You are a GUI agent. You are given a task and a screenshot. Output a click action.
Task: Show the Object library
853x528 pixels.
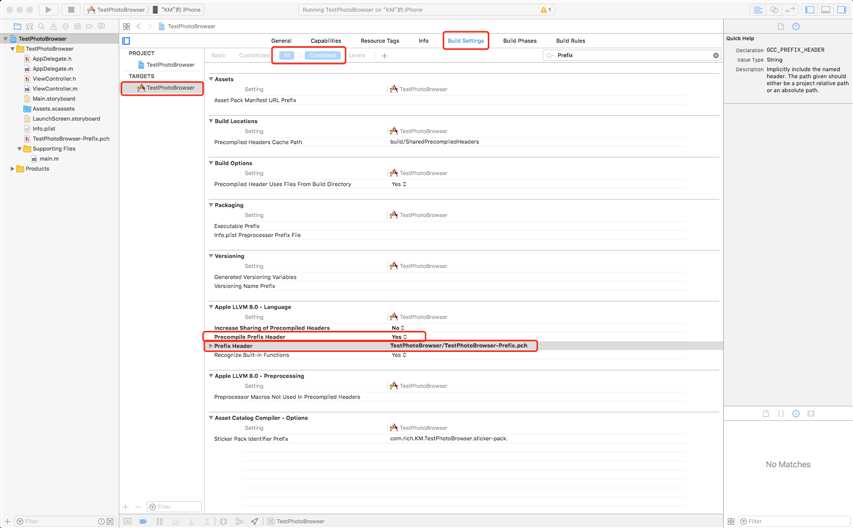tap(796, 413)
